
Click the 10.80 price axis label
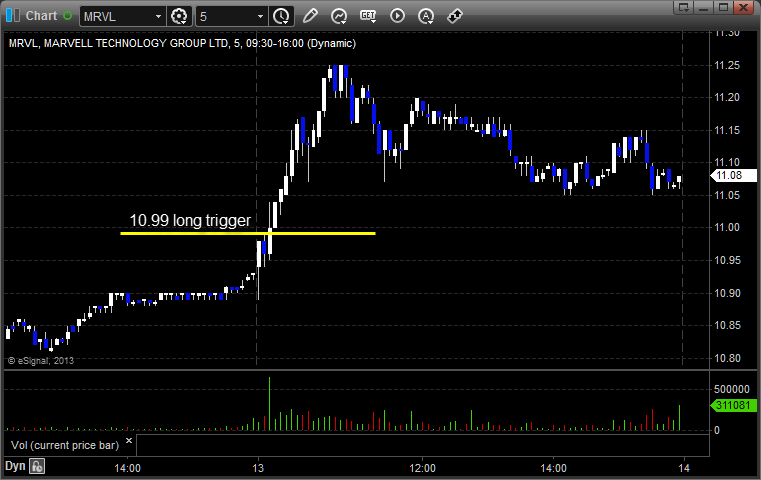727,358
